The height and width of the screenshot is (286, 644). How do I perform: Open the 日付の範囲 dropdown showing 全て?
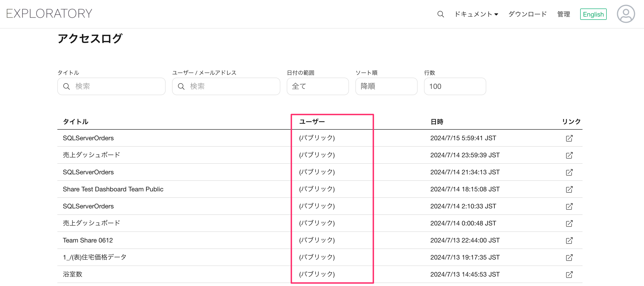pos(317,86)
